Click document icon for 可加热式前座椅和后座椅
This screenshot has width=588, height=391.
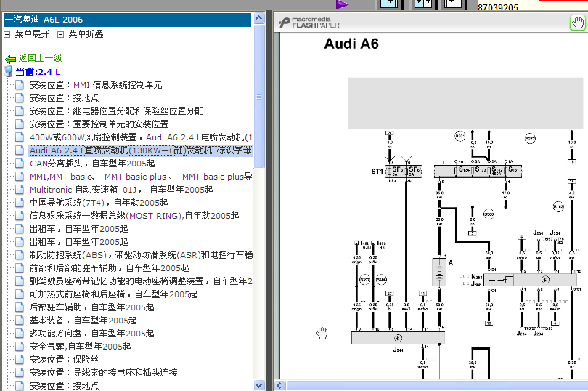20,294
